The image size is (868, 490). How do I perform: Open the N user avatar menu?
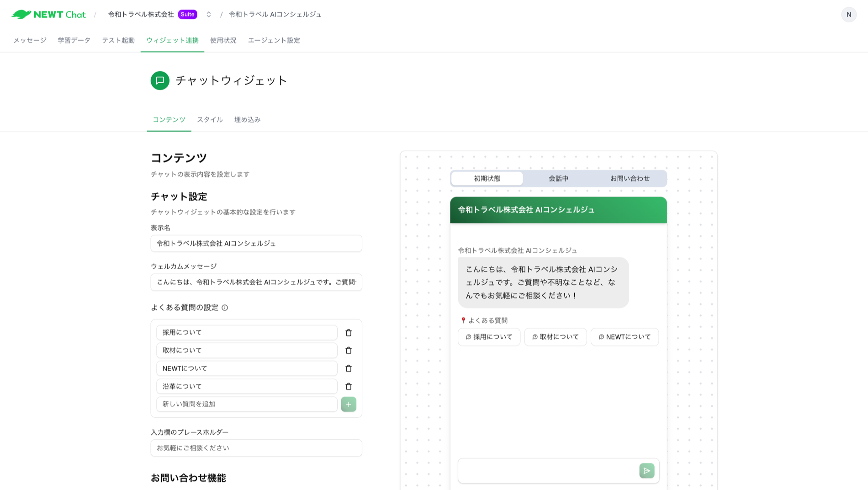pyautogui.click(x=849, y=14)
